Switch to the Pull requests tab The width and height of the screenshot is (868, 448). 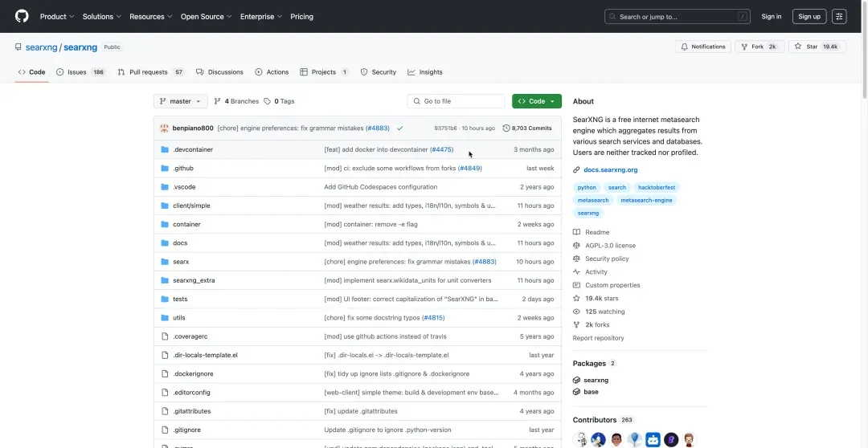point(151,72)
